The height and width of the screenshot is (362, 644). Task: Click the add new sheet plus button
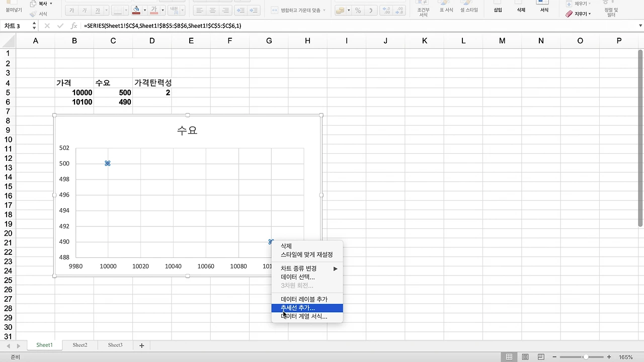tap(141, 345)
